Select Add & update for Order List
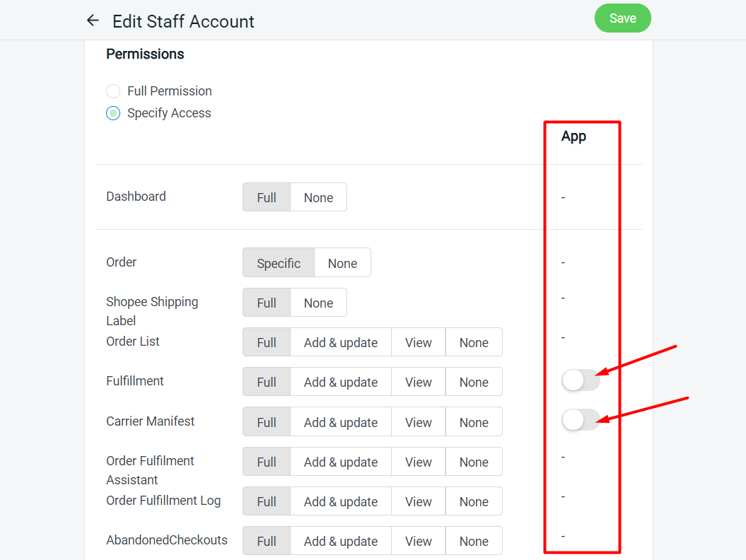Viewport: 746px width, 560px height. click(x=341, y=342)
